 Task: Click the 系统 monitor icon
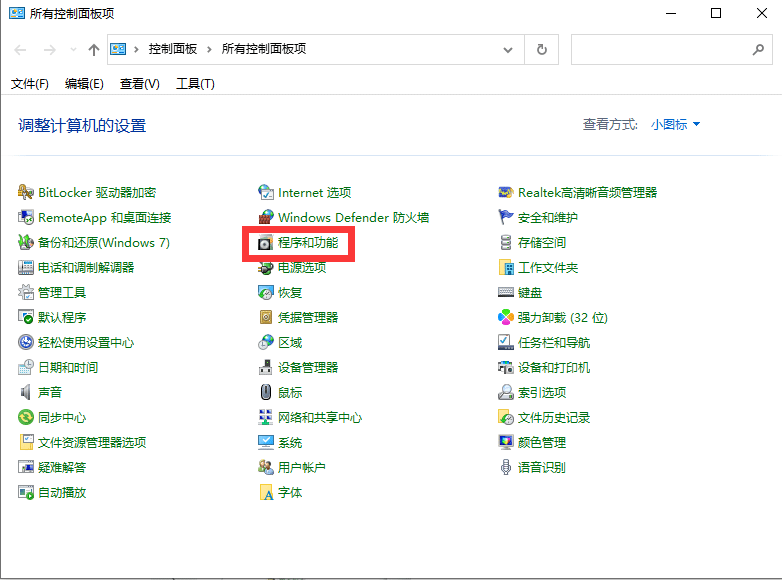(266, 442)
